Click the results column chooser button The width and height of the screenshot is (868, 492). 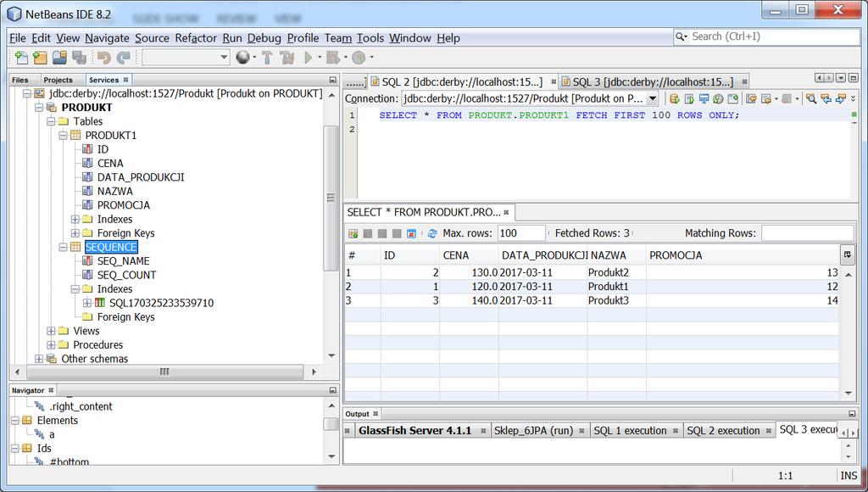pyautogui.click(x=847, y=254)
